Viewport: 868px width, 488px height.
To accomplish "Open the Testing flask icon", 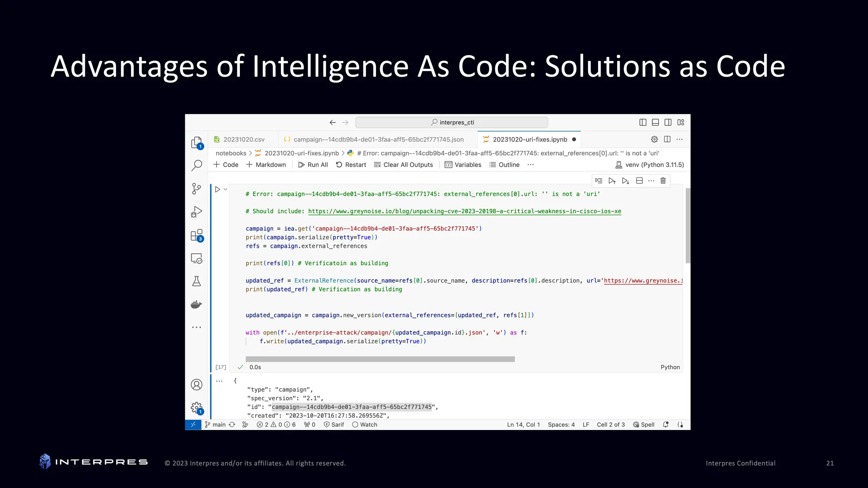I will tap(197, 281).
